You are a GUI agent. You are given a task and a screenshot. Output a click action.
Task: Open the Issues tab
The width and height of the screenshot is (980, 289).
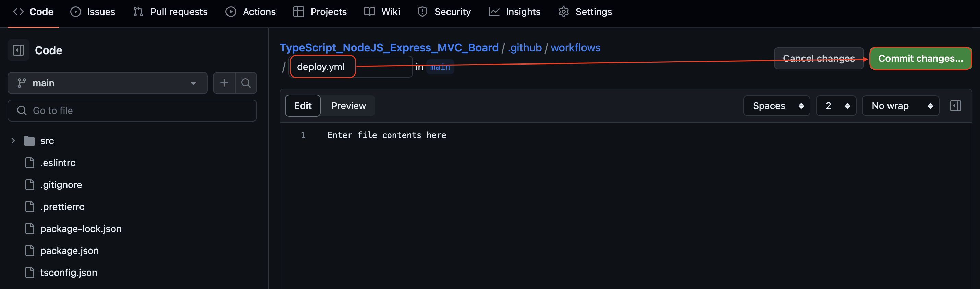pyautogui.click(x=93, y=12)
